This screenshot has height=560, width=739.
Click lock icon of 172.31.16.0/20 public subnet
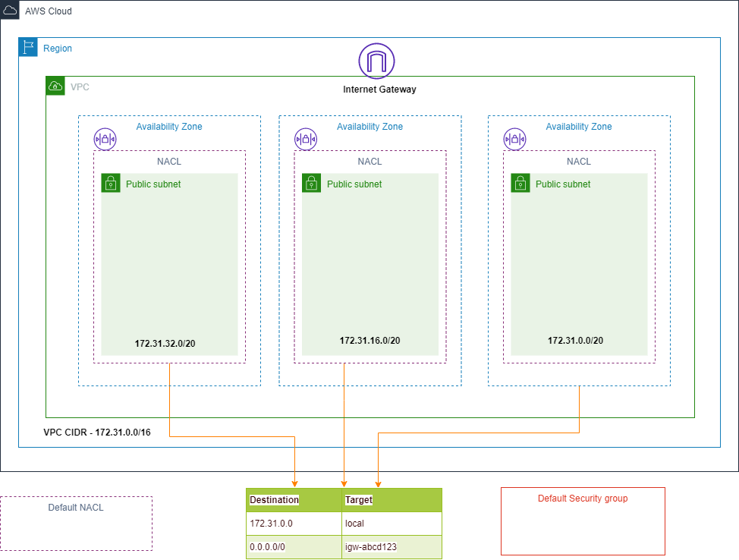tap(312, 183)
